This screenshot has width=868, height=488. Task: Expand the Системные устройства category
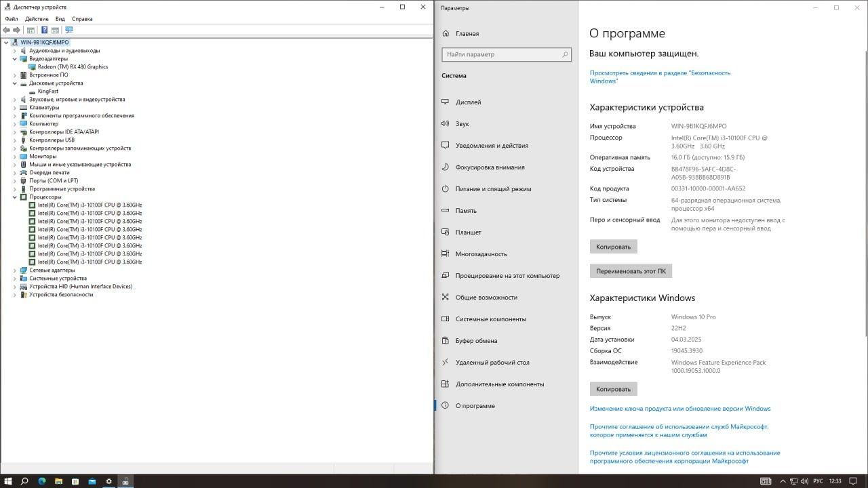pyautogui.click(x=15, y=278)
